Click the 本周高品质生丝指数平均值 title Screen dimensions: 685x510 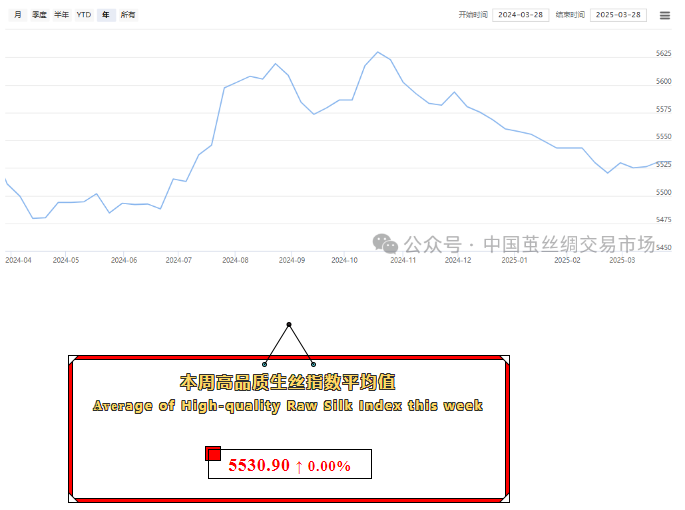coord(287,382)
